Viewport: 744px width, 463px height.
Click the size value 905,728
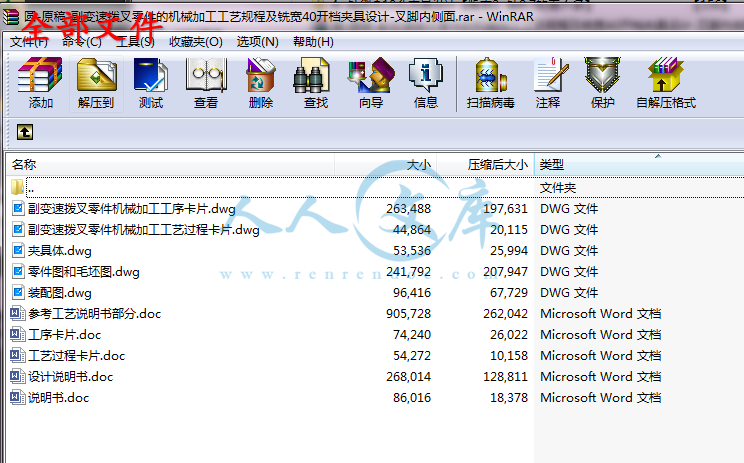[x=409, y=314]
